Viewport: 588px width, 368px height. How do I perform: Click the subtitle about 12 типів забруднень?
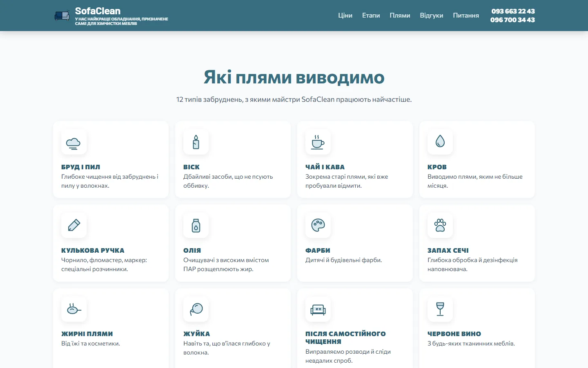click(294, 99)
